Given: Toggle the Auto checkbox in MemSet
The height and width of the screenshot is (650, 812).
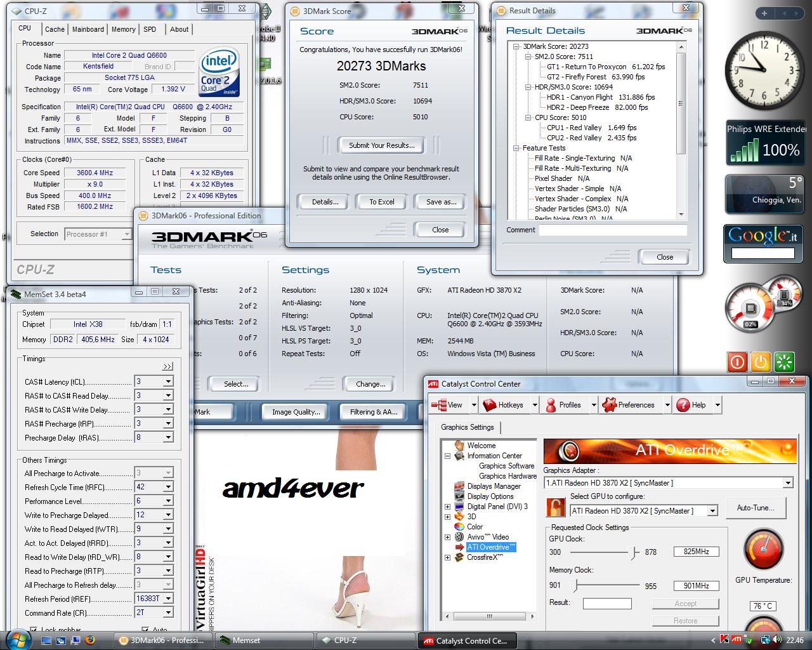Looking at the screenshot, I should pos(147,630).
